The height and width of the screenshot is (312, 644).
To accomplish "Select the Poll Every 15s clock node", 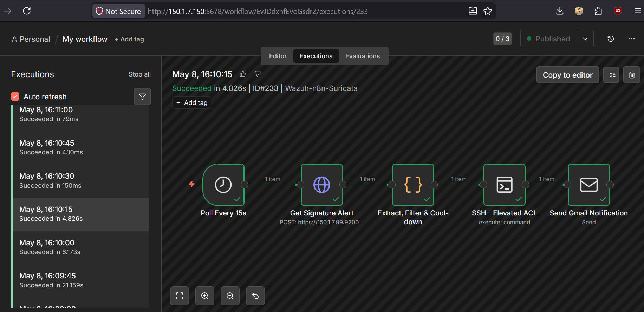I will coord(223,185).
